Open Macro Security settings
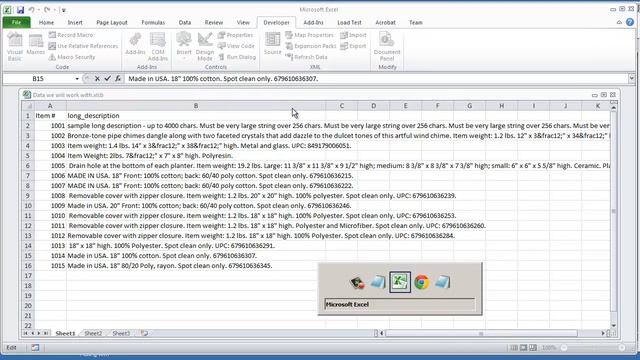 [x=72, y=57]
